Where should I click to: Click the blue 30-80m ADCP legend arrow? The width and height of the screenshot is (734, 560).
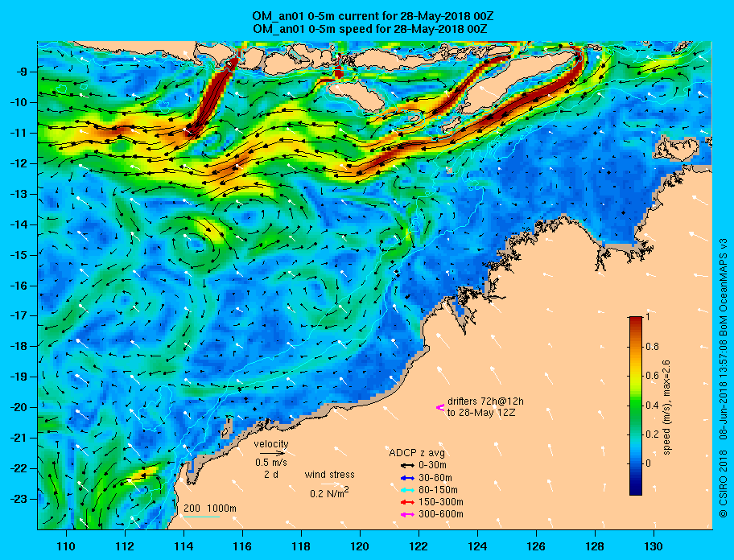point(407,478)
